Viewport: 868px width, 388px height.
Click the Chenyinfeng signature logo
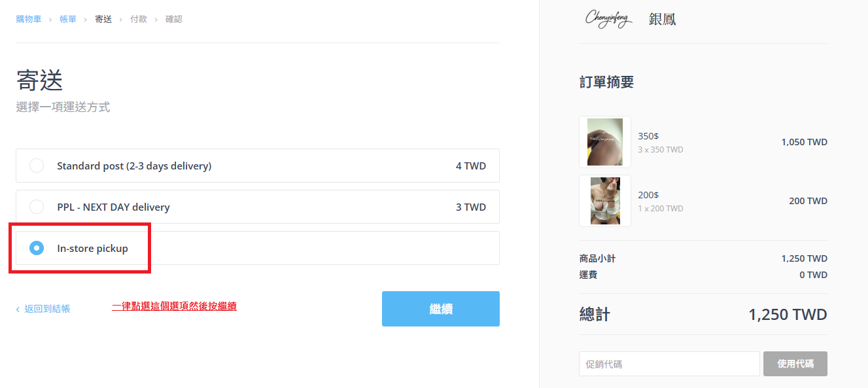pos(608,19)
